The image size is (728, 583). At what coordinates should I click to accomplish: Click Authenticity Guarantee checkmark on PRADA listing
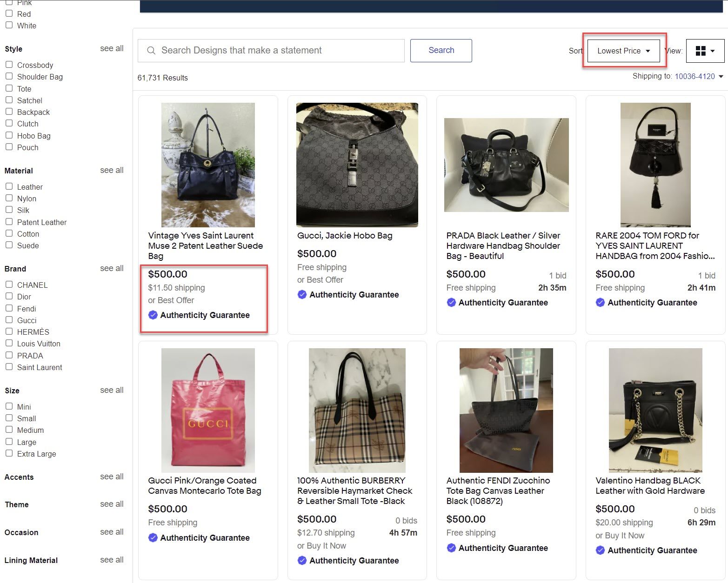(x=451, y=303)
